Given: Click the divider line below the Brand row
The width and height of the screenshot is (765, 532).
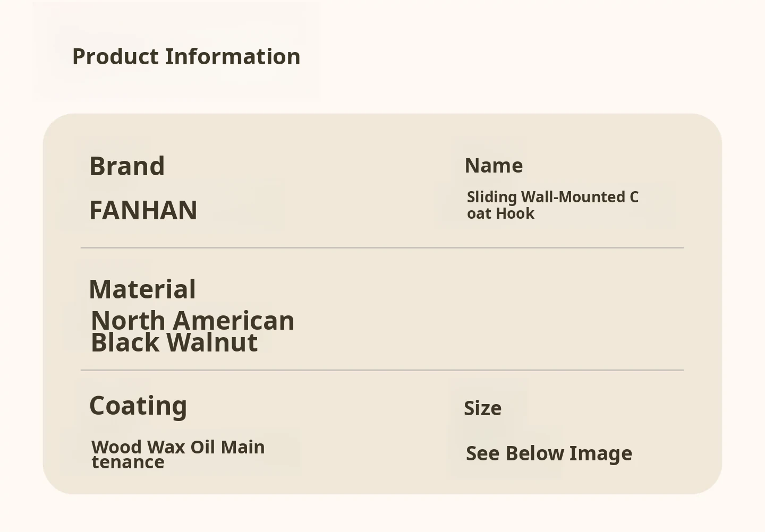Looking at the screenshot, I should pyautogui.click(x=382, y=247).
